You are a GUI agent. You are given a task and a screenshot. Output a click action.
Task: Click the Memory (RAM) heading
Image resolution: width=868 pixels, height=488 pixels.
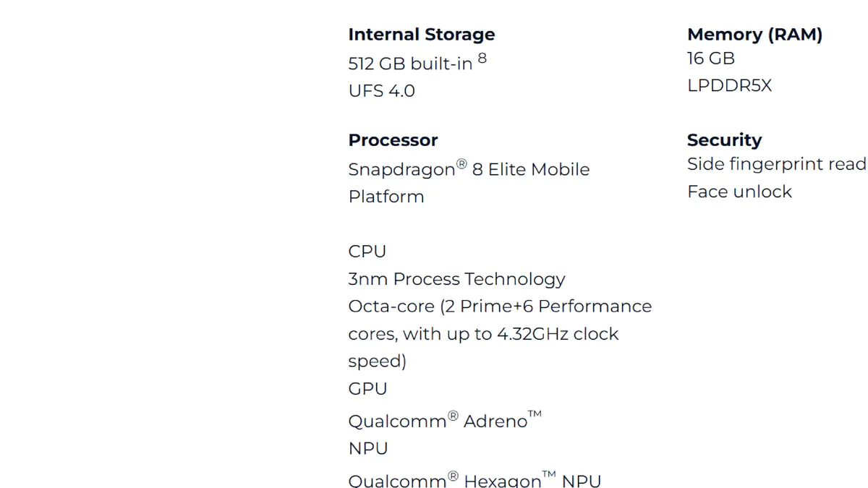754,35
